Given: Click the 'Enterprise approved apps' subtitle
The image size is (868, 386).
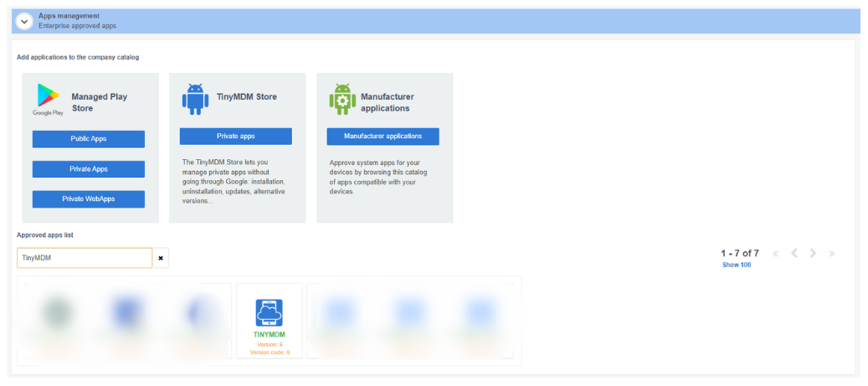Looking at the screenshot, I should click(78, 26).
